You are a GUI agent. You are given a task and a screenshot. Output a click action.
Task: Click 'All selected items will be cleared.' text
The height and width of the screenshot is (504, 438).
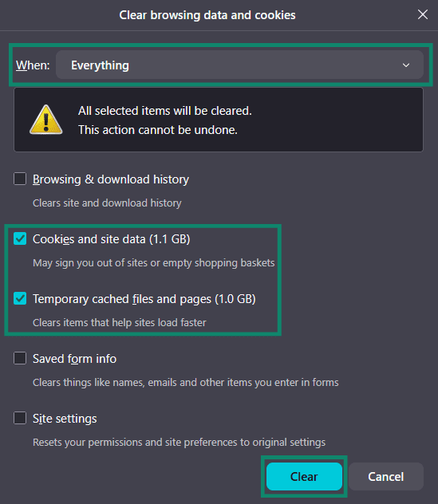165,111
